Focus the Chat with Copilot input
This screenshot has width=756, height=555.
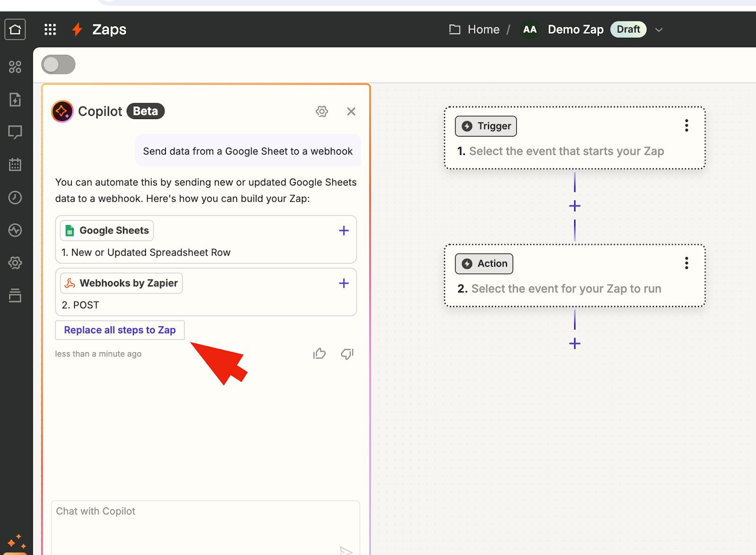[x=206, y=528]
